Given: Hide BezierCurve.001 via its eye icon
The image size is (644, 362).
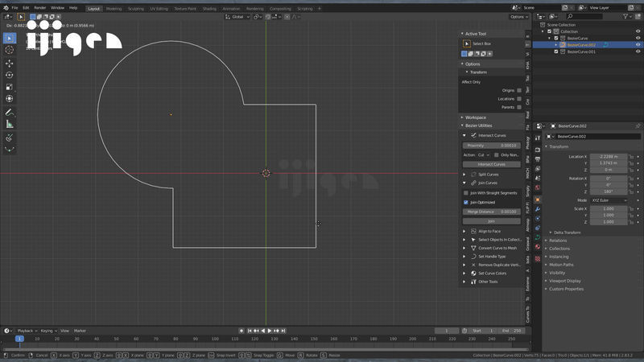Looking at the screenshot, I should [x=638, y=51].
